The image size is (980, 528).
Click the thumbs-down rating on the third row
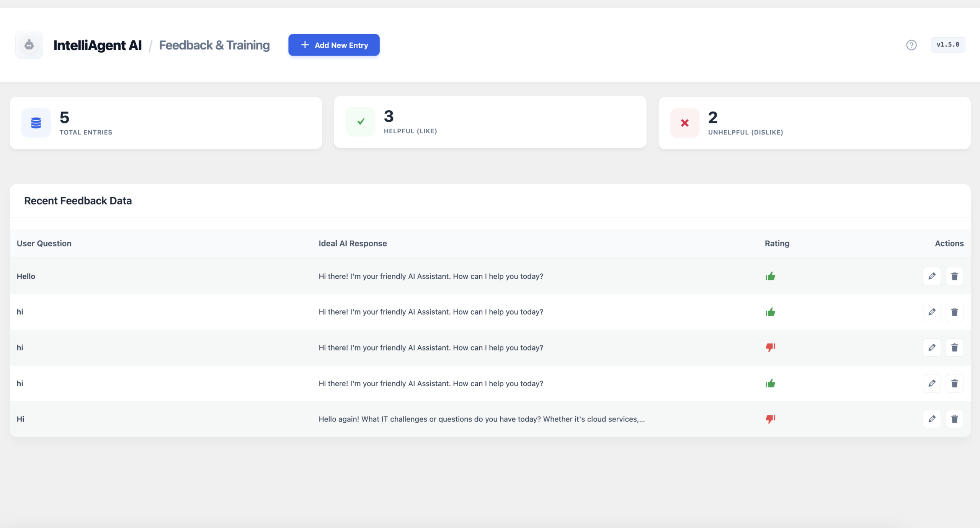(x=771, y=348)
